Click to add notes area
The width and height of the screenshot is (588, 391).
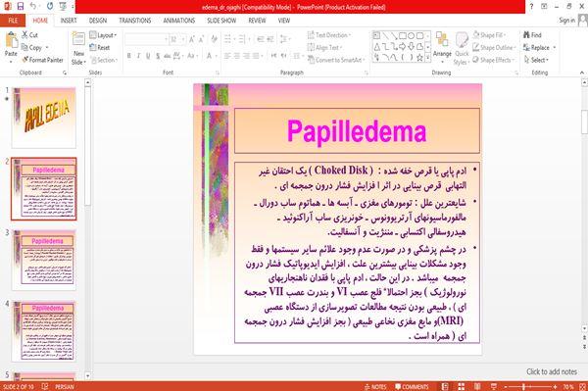pos(551,371)
